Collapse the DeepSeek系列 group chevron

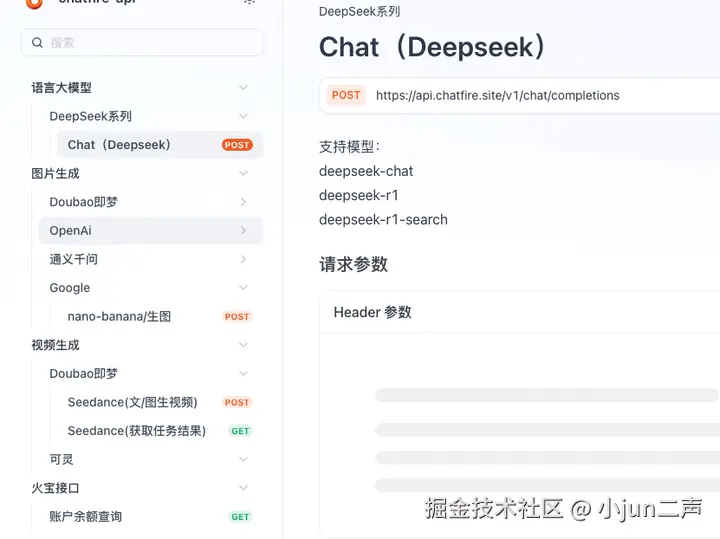(243, 116)
